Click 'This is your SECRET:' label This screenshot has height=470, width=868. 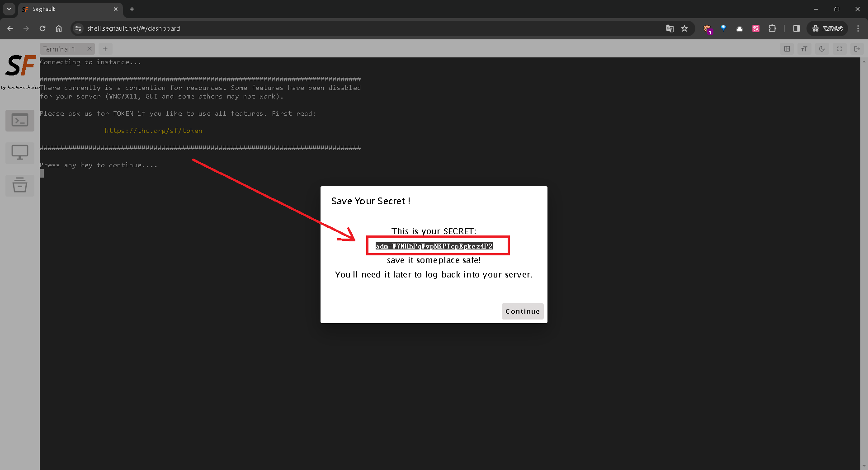click(434, 231)
